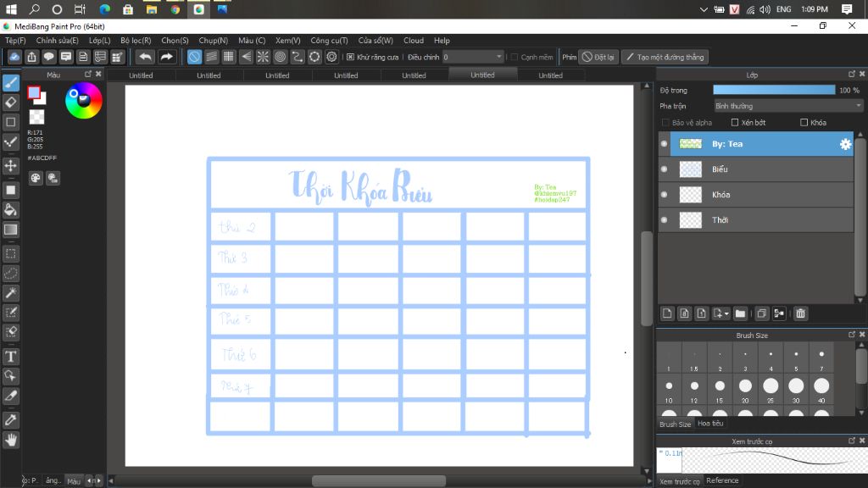868x488 pixels.
Task: Click the canvas vertical scrollbar
Action: (646, 278)
